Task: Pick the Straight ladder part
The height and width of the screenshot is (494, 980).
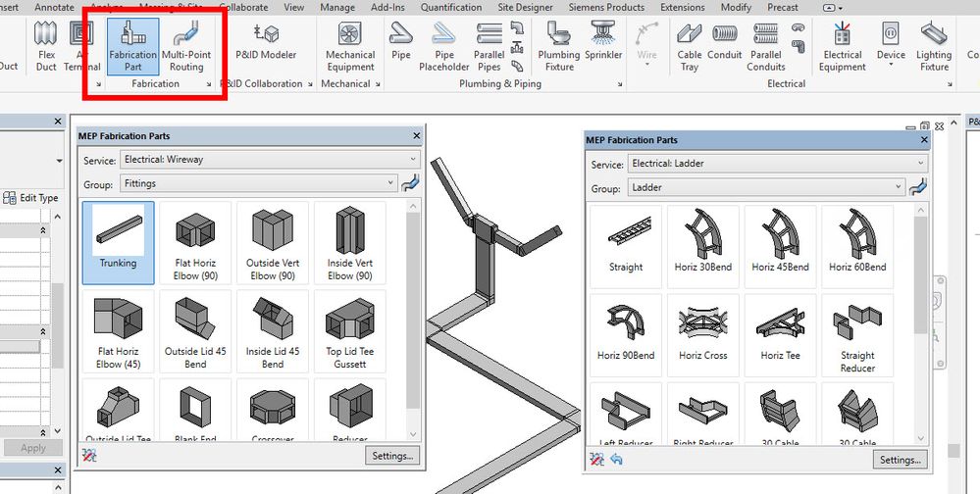Action: pos(626,247)
